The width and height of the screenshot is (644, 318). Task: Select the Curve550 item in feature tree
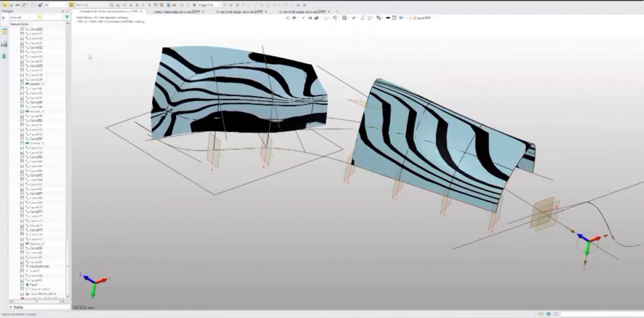[36, 120]
